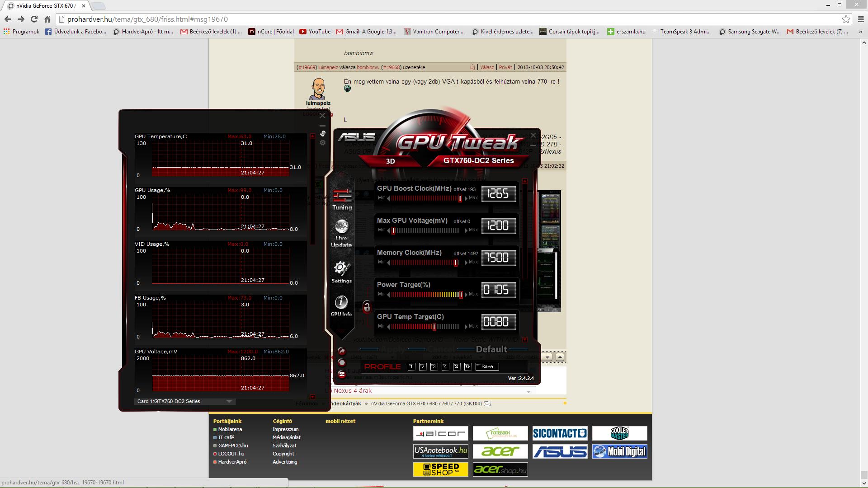Click the Chrome home button
Viewport: 868px width, 488px height.
47,19
